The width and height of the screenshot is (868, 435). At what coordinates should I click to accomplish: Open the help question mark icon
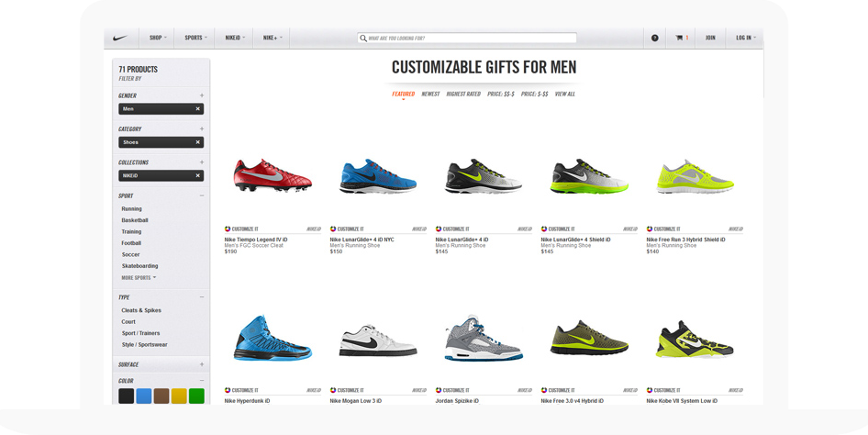pyautogui.click(x=655, y=39)
